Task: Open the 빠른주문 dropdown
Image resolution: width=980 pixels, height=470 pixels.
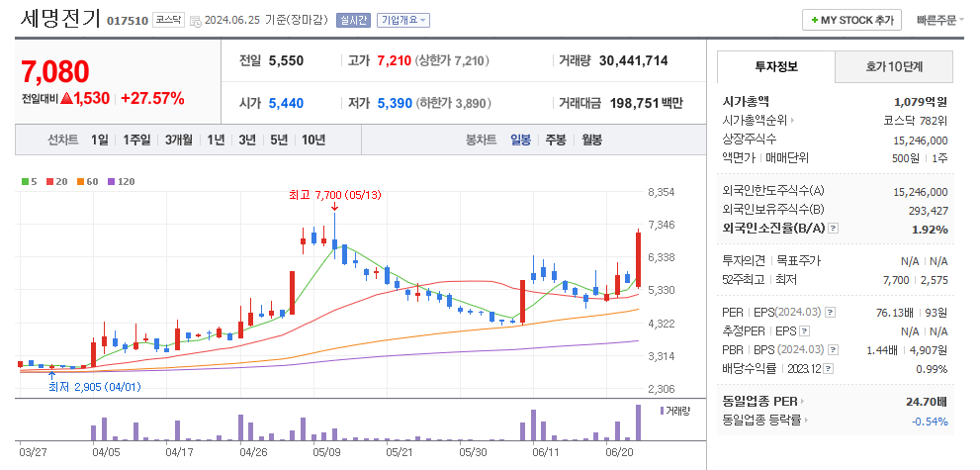Action: coord(940,20)
